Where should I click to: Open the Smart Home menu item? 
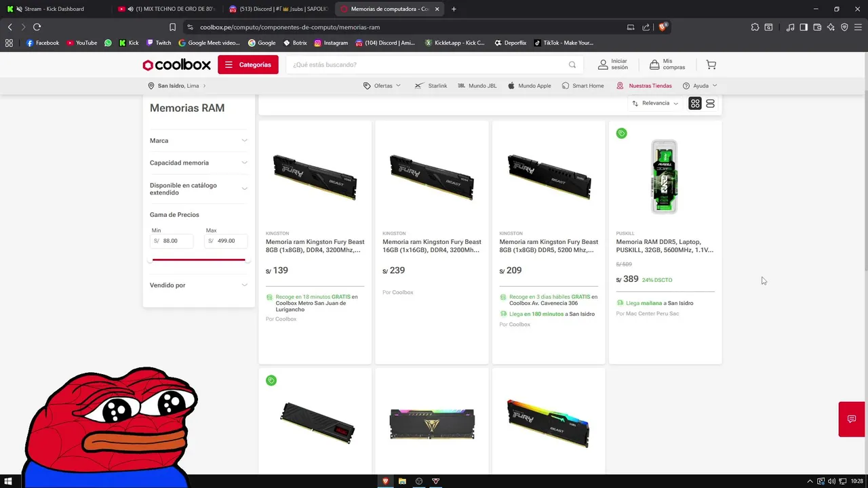(583, 86)
